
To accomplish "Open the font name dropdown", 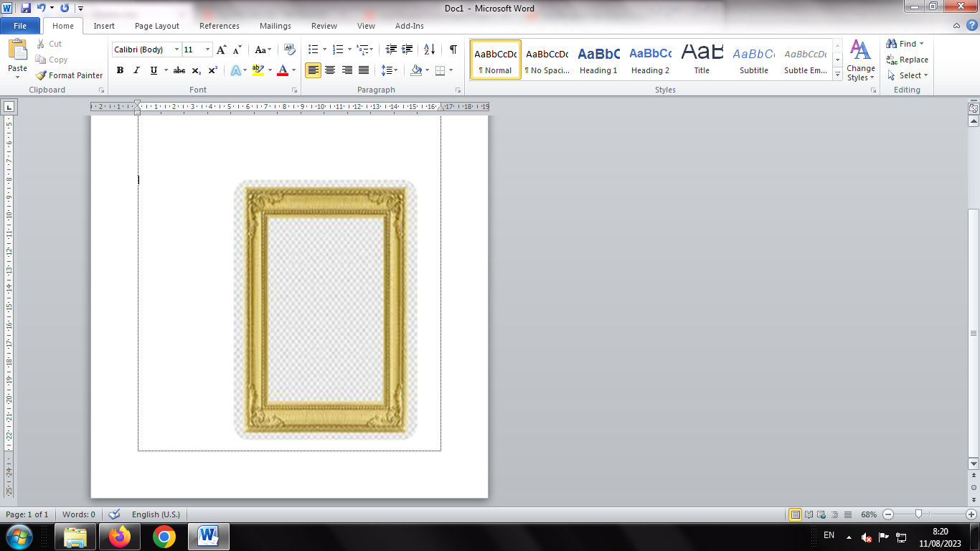I will 177,50.
